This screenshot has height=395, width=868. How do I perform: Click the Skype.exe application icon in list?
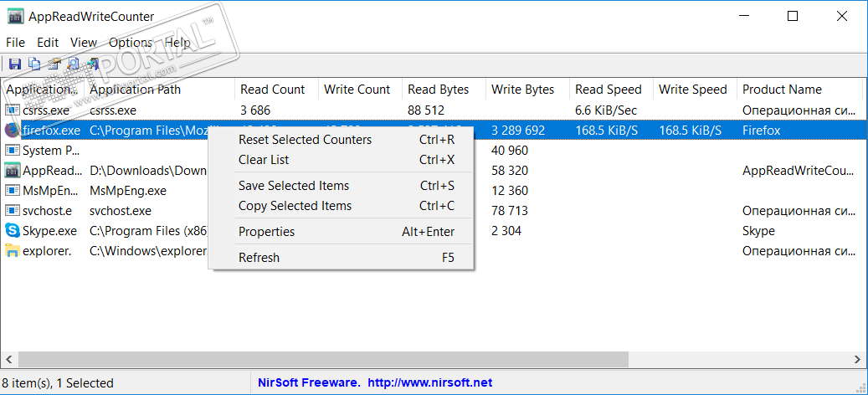point(13,231)
